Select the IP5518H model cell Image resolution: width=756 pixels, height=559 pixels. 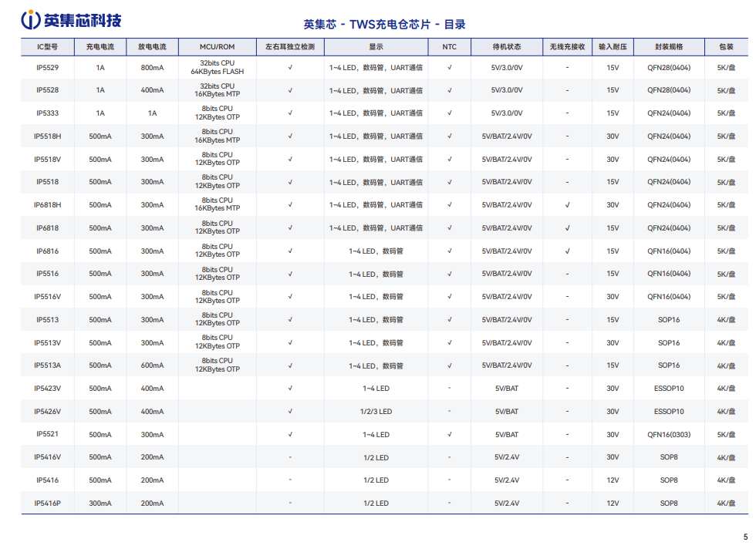point(47,136)
